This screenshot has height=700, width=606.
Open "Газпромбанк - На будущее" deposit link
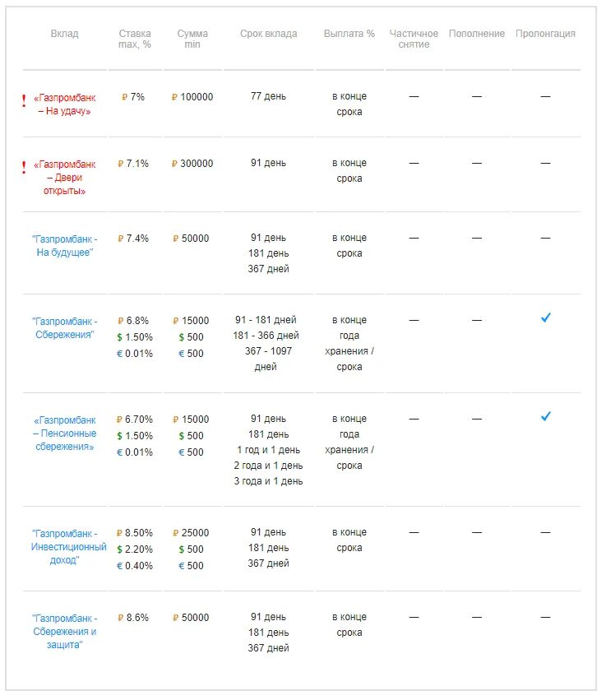[x=64, y=245]
